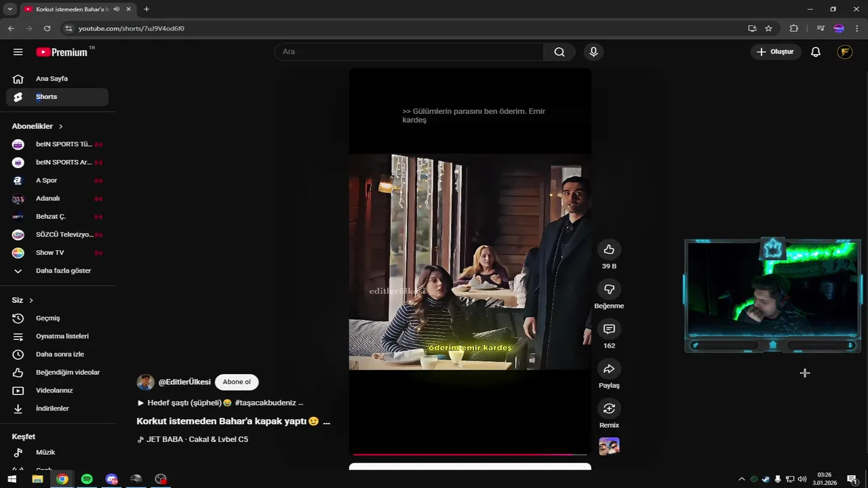This screenshot has height=488, width=868.
Task: Click the Oluştur create button
Action: [x=776, y=52]
